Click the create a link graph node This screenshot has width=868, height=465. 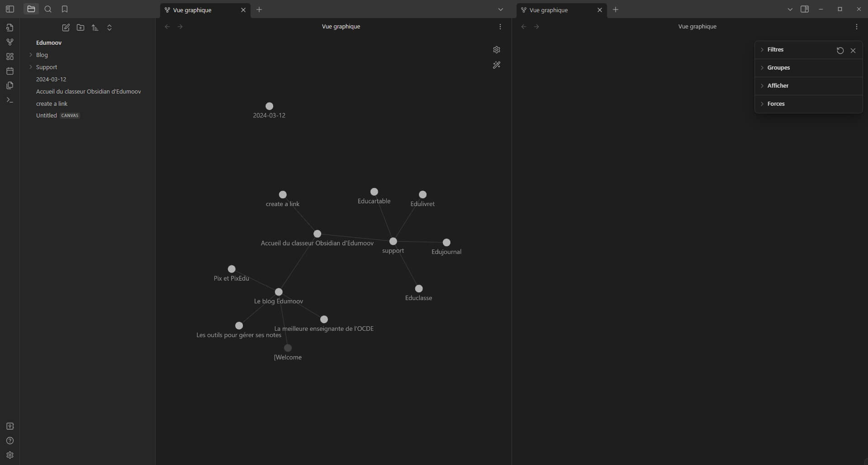coord(283,194)
